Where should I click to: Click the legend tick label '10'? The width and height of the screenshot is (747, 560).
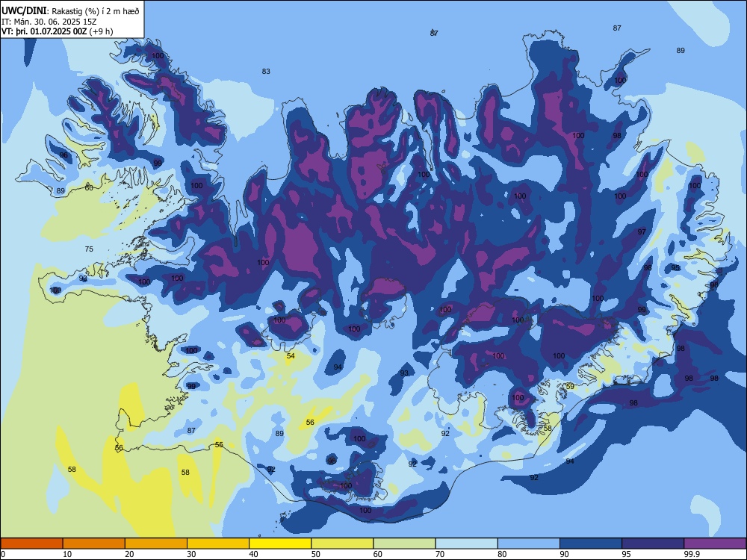[x=67, y=554]
